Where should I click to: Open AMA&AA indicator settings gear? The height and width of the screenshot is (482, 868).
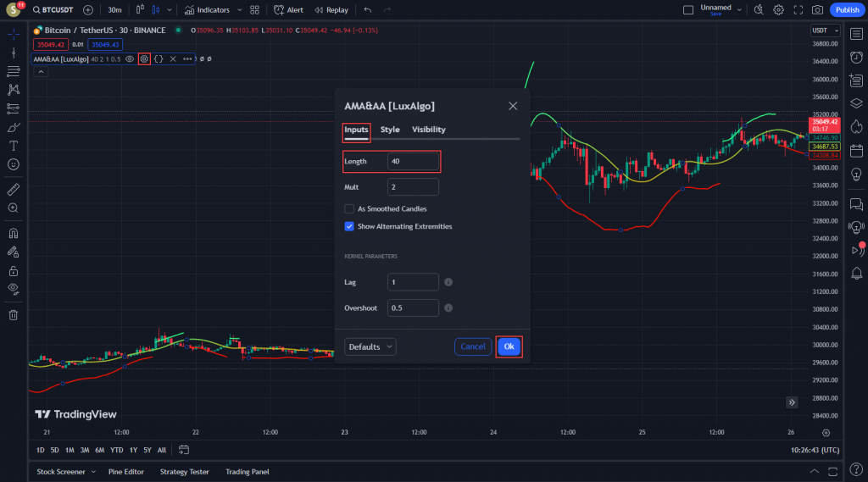[144, 58]
